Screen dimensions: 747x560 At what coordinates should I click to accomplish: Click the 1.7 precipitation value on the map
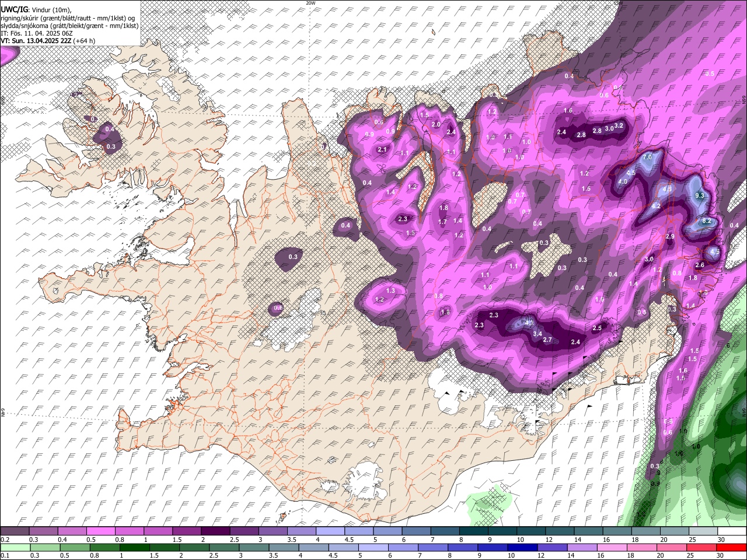(x=442, y=222)
